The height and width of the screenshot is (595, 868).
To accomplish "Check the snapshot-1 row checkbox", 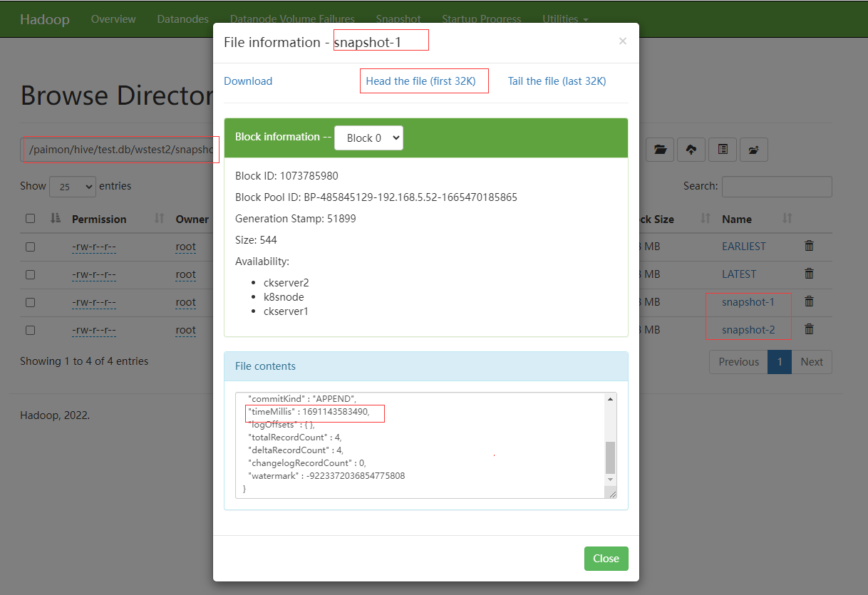I will (x=30, y=302).
